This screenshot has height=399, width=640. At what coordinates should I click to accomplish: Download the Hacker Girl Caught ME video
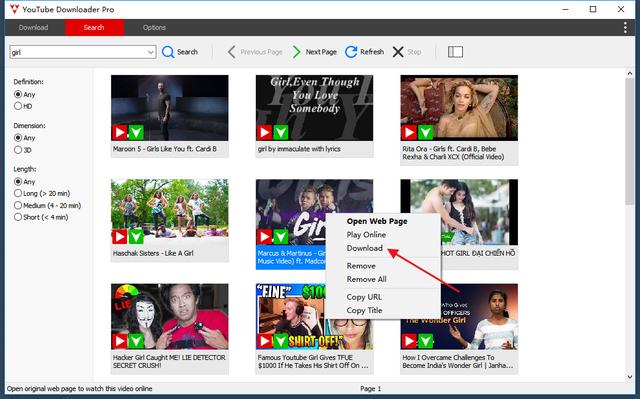tap(136, 341)
